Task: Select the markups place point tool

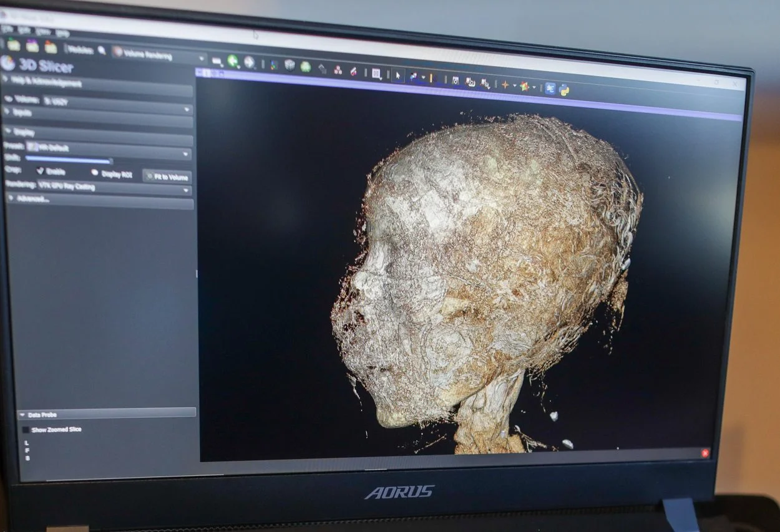Action: (x=413, y=76)
